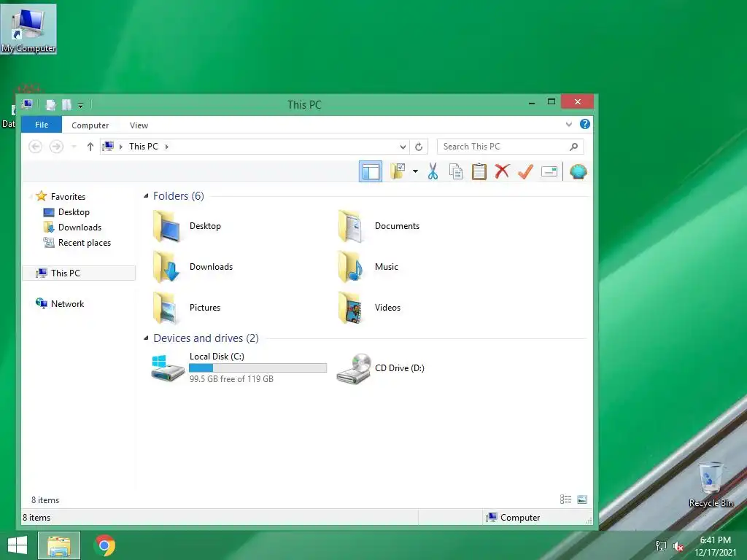The image size is (747, 560).
Task: Click the New folder icon in the title bar
Action: (x=66, y=105)
